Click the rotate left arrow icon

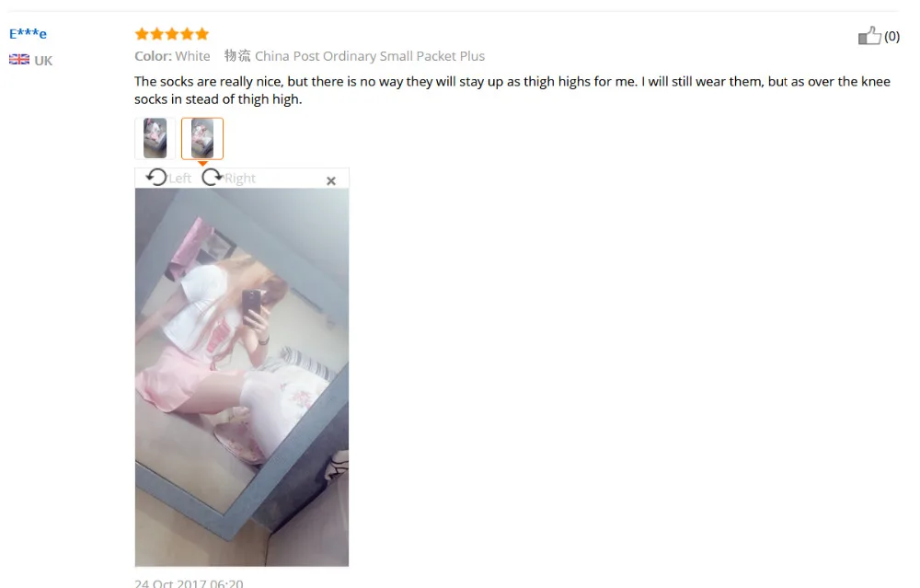pyautogui.click(x=156, y=178)
